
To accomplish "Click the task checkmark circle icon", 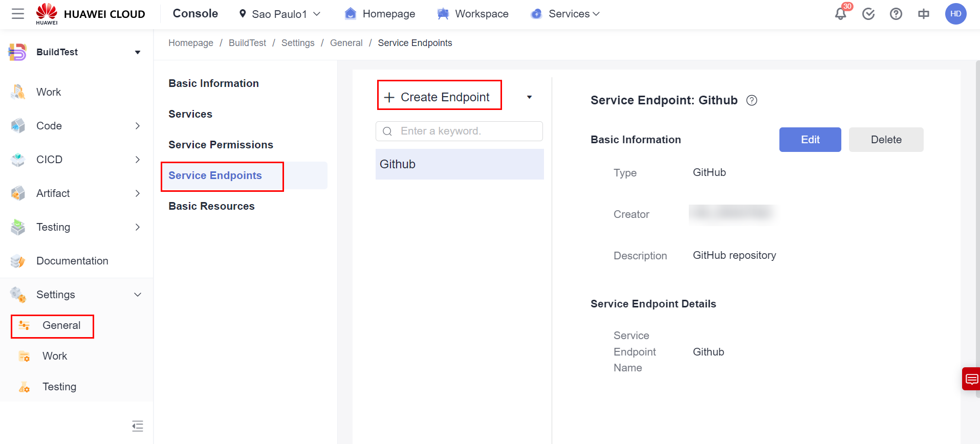I will coord(868,14).
